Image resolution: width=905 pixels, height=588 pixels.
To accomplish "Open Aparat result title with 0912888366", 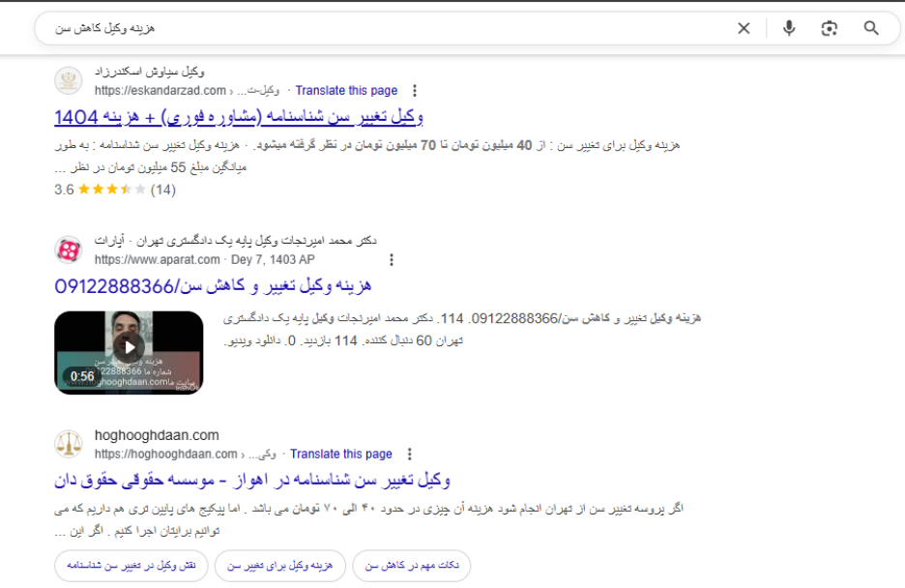I will point(213,286).
